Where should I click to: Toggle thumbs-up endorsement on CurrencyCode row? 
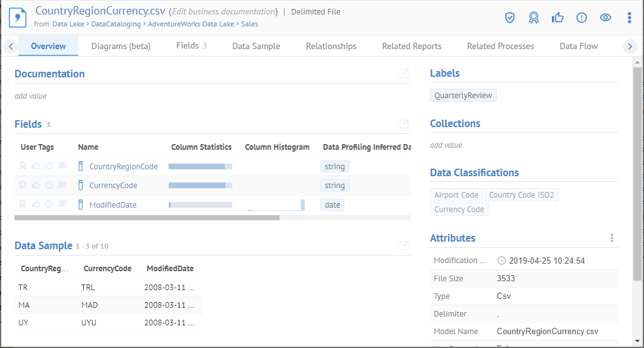click(36, 186)
